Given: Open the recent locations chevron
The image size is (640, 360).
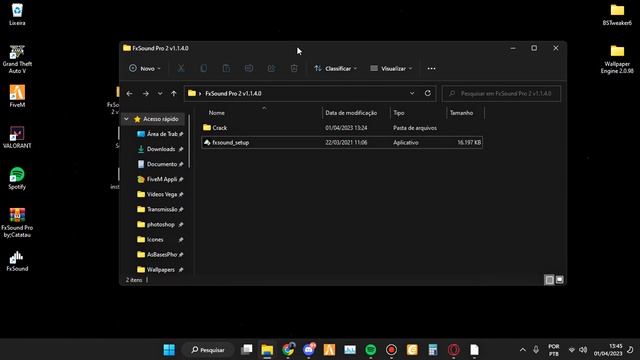Looking at the screenshot, I should pos(160,93).
